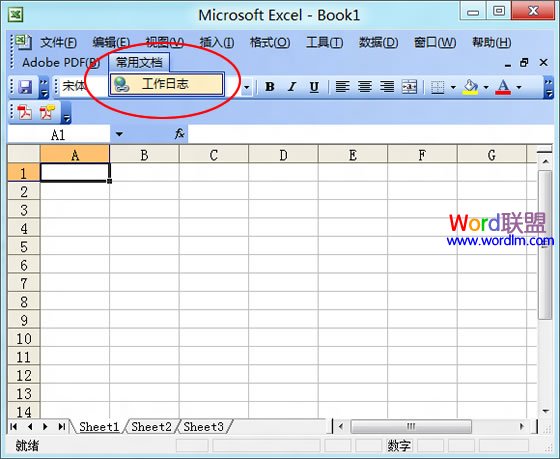Expand the Name Box dropdown arrow
The image size is (560, 459).
[119, 134]
